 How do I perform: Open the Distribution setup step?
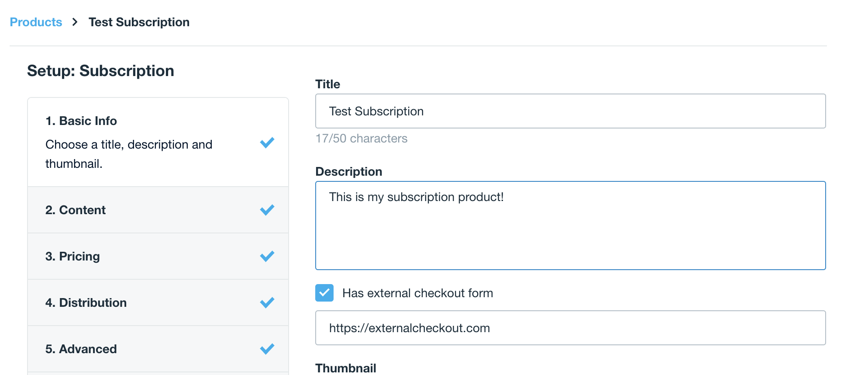(86, 303)
